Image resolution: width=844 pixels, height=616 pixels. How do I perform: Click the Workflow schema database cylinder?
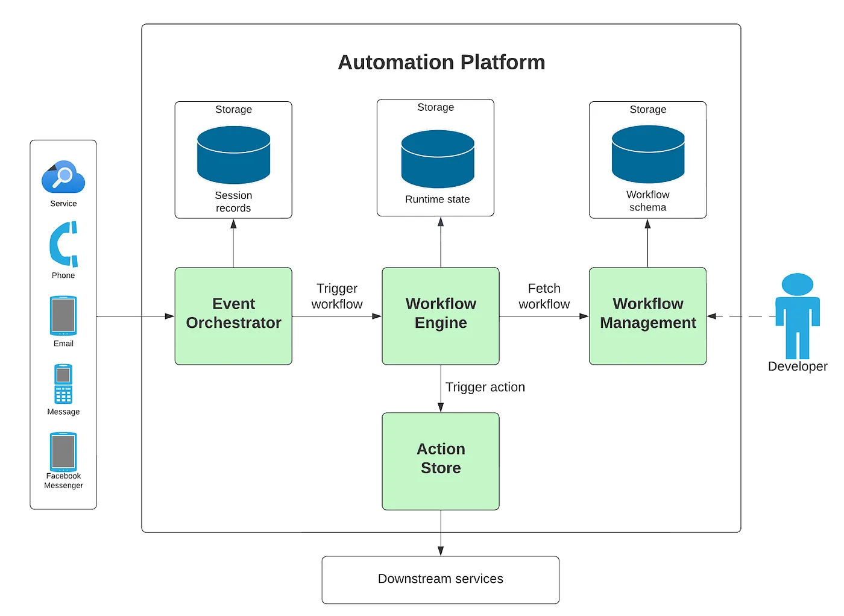(x=647, y=154)
